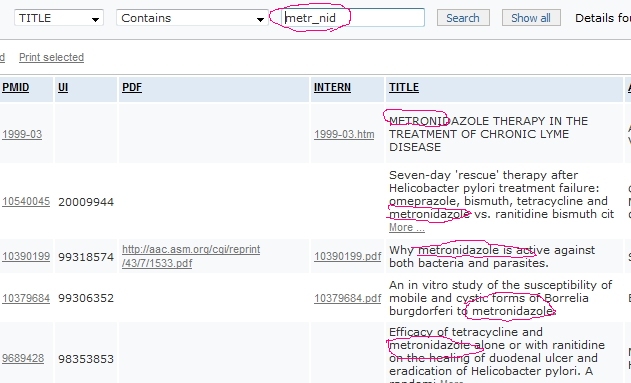Select the In vitro study Borrelia burgdorferi title

pos(501,298)
